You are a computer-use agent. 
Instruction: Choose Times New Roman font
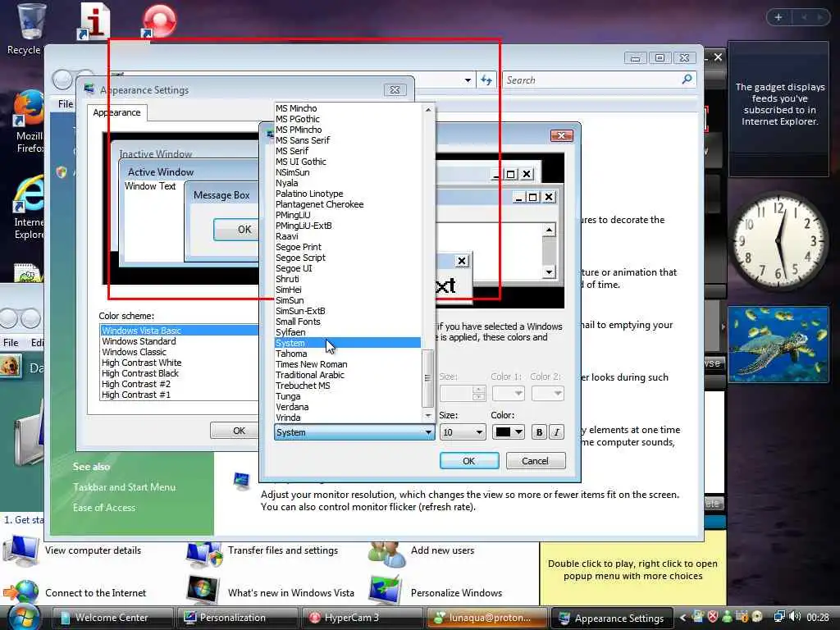tap(311, 364)
